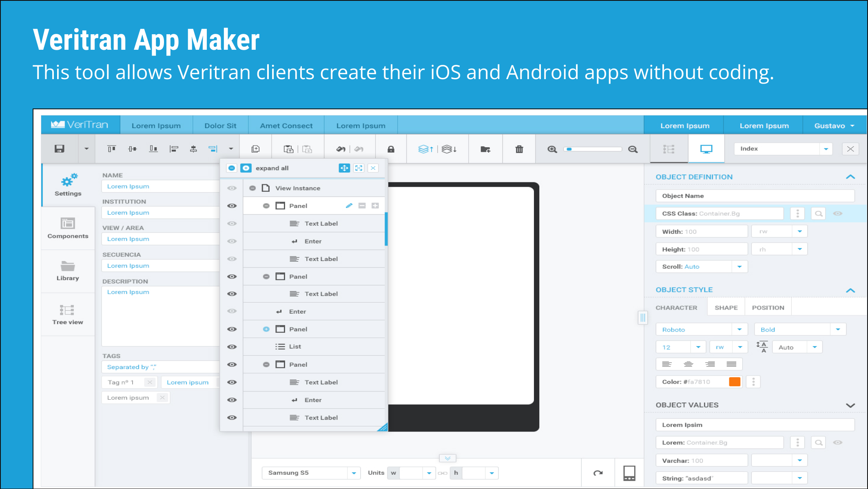Collapse the View Instance tree node
This screenshot has width=868, height=489.
[x=252, y=188]
